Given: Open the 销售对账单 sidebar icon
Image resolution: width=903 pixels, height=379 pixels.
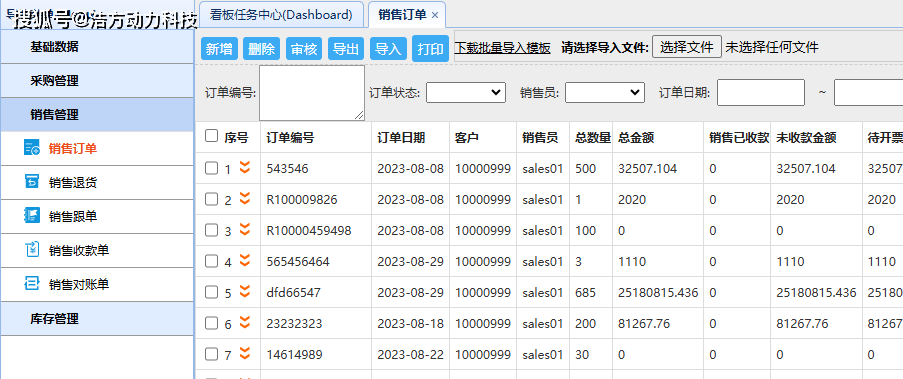Looking at the screenshot, I should (x=32, y=283).
